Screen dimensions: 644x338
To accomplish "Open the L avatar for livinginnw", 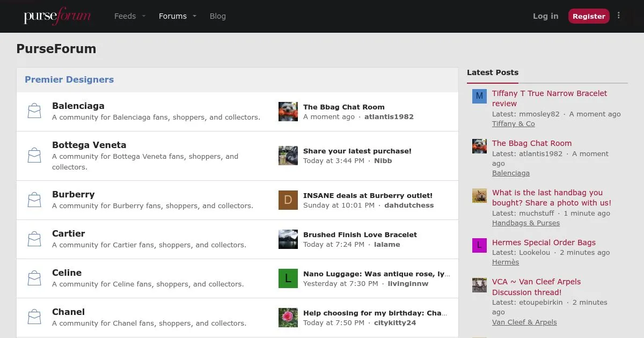I will [288, 278].
